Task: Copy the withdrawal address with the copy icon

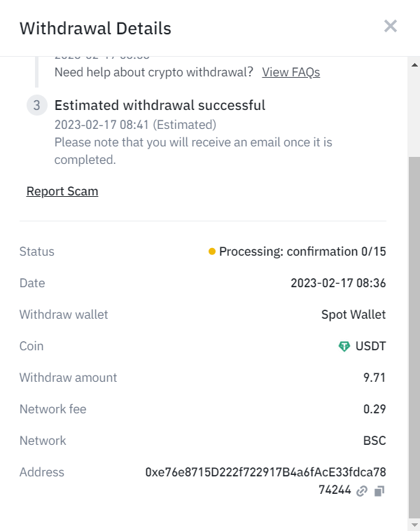Action: tap(379, 490)
